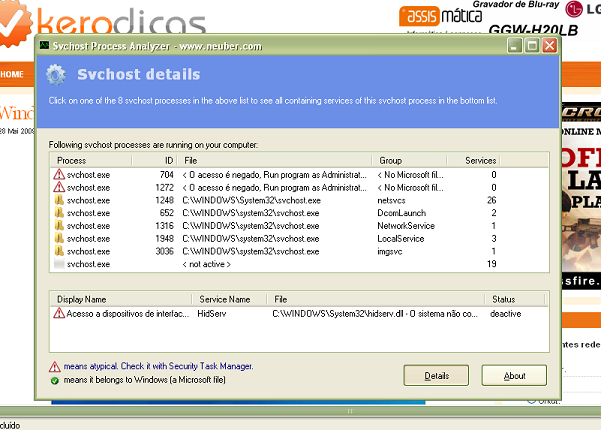Image resolution: width=601 pixels, height=430 pixels.
Task: Select the svchost.exe name in the ID 3036 row
Action: (x=88, y=251)
